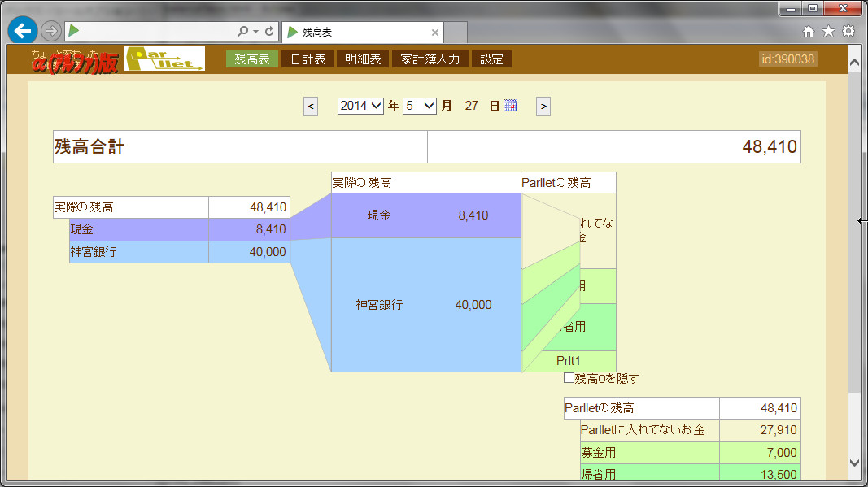Enable the 残高0を隠す checkbox

[x=568, y=377]
